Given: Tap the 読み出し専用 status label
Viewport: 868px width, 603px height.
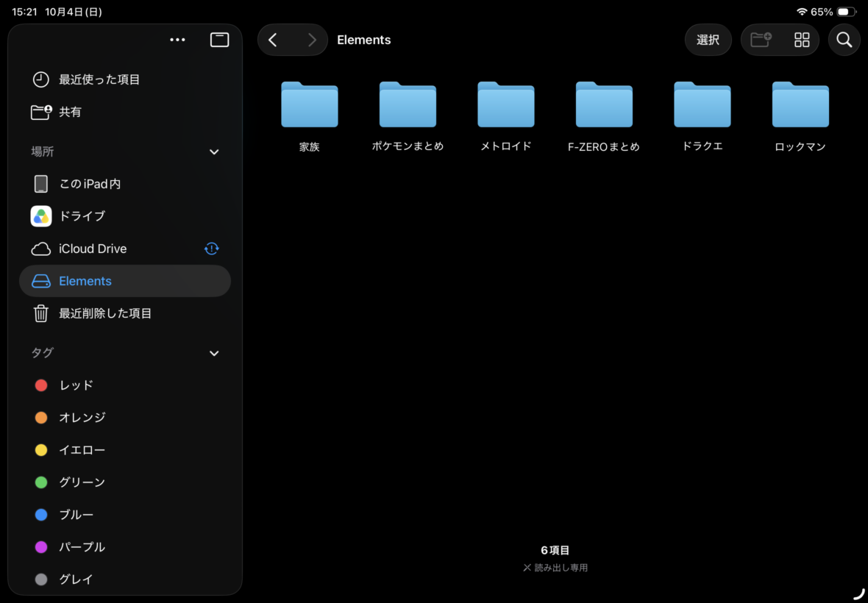Looking at the screenshot, I should pyautogui.click(x=555, y=568).
